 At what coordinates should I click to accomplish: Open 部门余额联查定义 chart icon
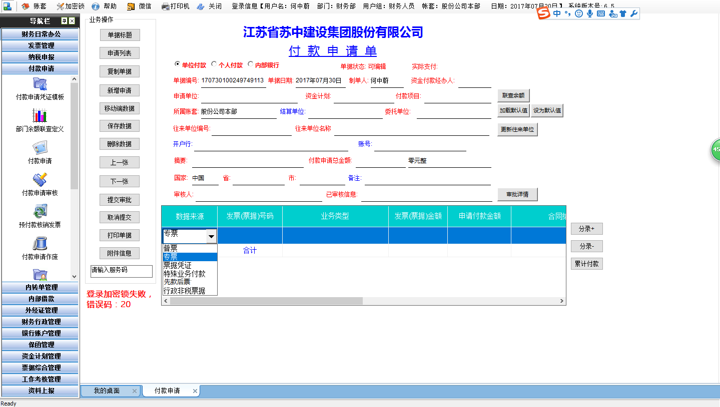40,115
